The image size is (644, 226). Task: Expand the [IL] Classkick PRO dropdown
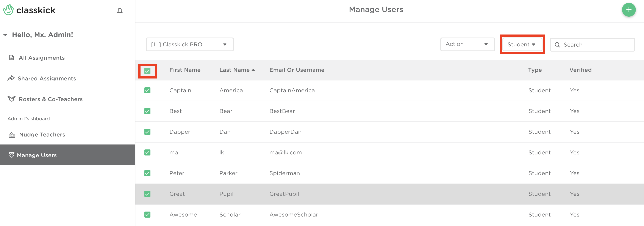pos(189,45)
